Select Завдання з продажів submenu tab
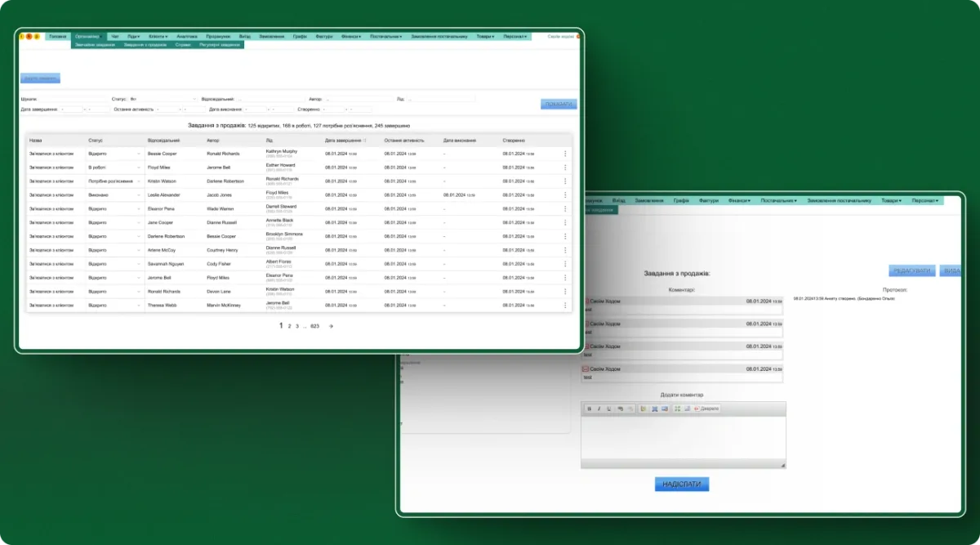Viewport: 980px width, 545px height. 146,45
